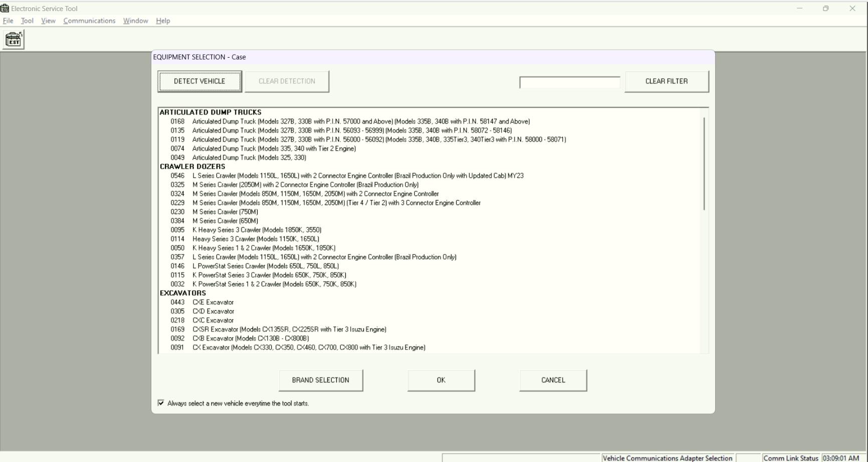Screen dimensions: 868x462
Task: Click the Electronic Service Tool title icon
Action: pyautogui.click(x=5, y=9)
